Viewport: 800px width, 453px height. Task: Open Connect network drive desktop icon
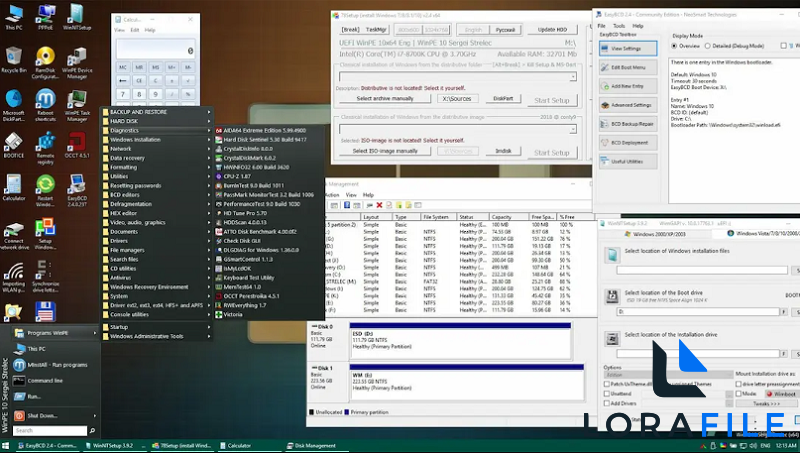pos(14,236)
